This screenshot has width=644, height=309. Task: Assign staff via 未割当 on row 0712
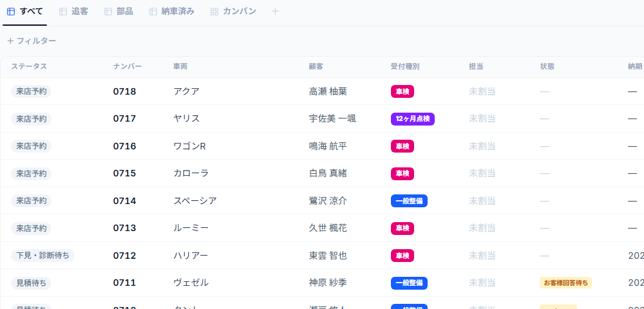[x=482, y=256]
